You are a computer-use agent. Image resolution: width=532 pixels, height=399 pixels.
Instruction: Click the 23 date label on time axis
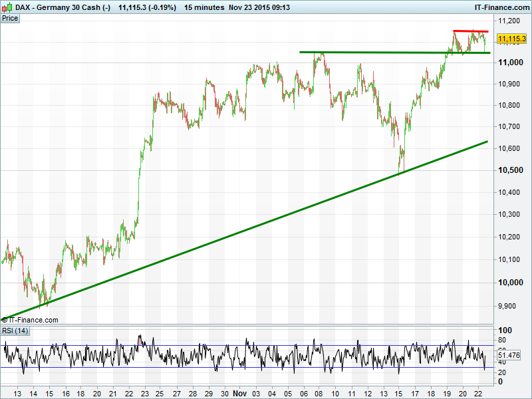(146, 393)
